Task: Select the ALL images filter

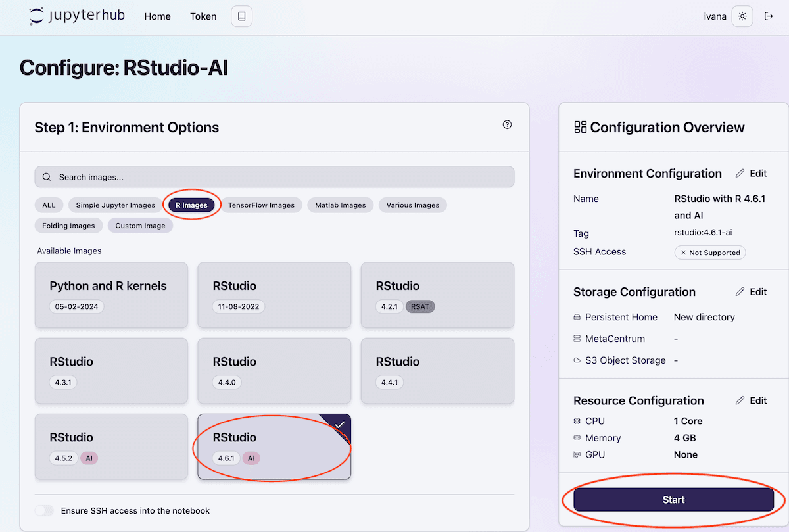Action: (49, 205)
